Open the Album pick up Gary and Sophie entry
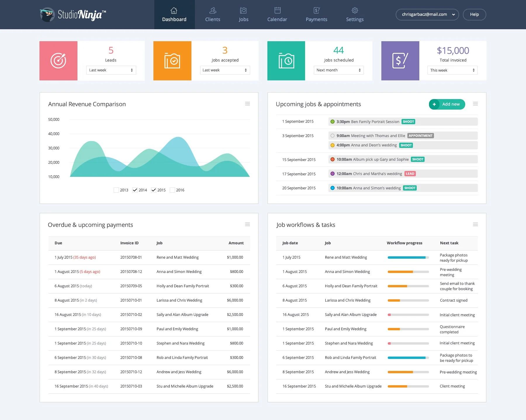The width and height of the screenshot is (526, 420). point(403,159)
